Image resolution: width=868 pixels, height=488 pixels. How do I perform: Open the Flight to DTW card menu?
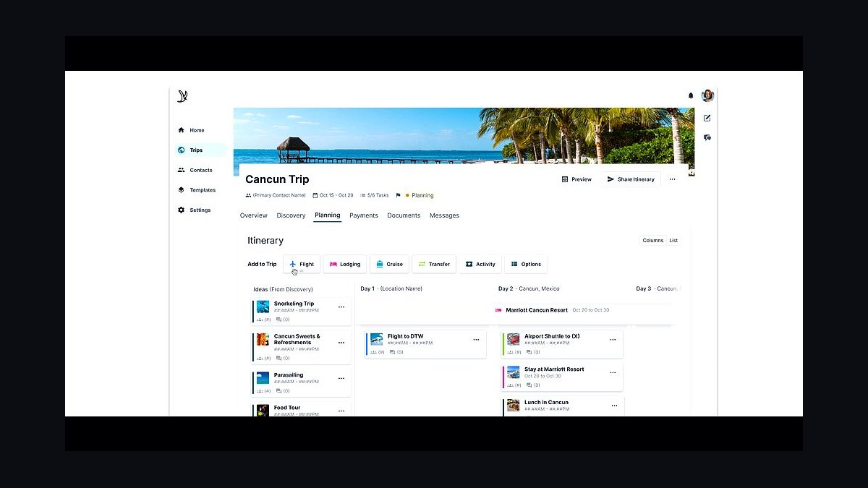[x=476, y=340]
